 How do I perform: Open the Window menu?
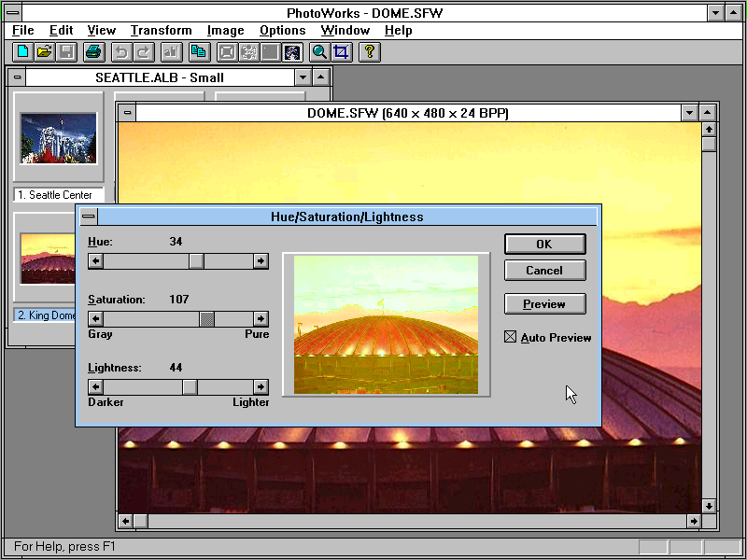tap(345, 31)
